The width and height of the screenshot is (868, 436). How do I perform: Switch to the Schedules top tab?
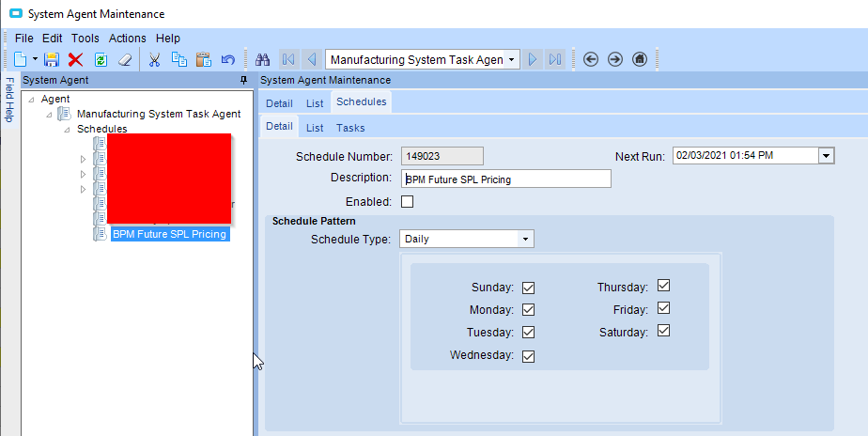pyautogui.click(x=362, y=101)
